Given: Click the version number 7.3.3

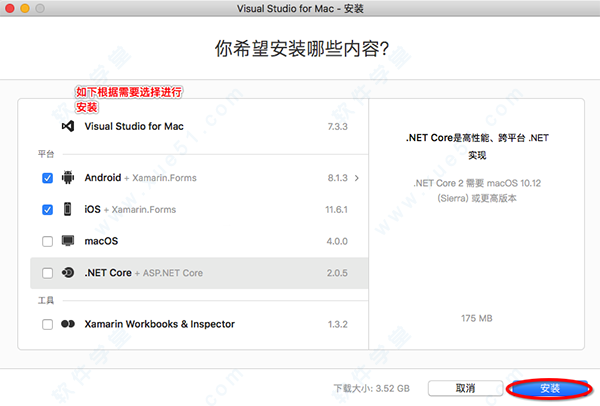Looking at the screenshot, I should pos(338,127).
